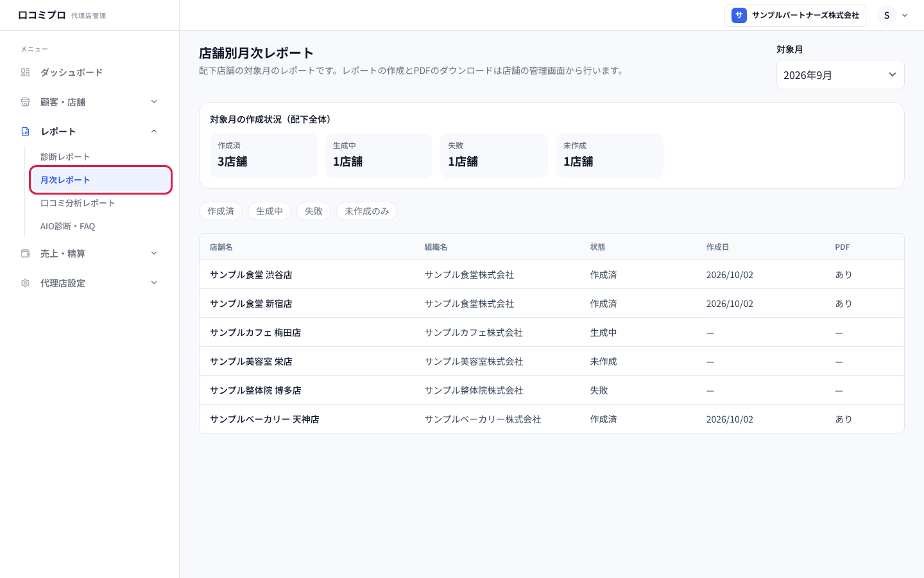Viewport: 924px width, 578px height.
Task: Click サンプル食堂 渋谷店 store name
Action: pos(251,275)
